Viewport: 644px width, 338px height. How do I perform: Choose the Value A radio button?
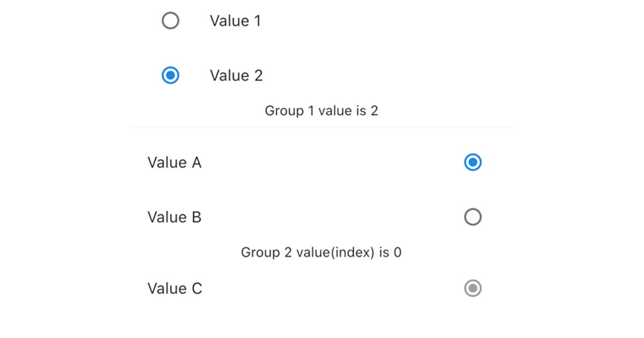472,162
